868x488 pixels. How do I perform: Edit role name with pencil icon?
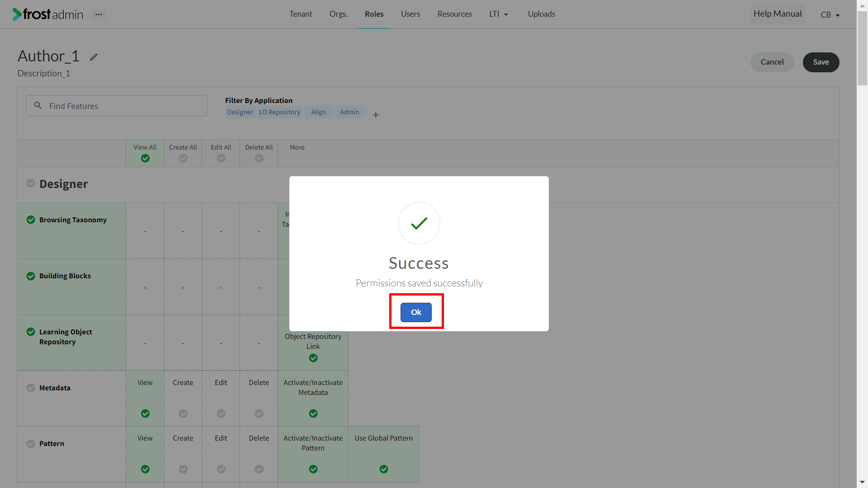coord(94,57)
